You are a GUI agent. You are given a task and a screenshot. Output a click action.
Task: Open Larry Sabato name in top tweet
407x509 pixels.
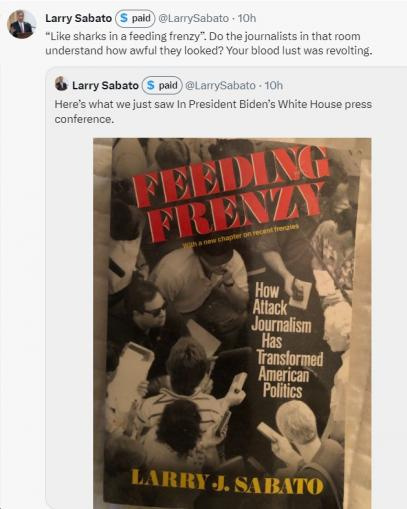78,18
